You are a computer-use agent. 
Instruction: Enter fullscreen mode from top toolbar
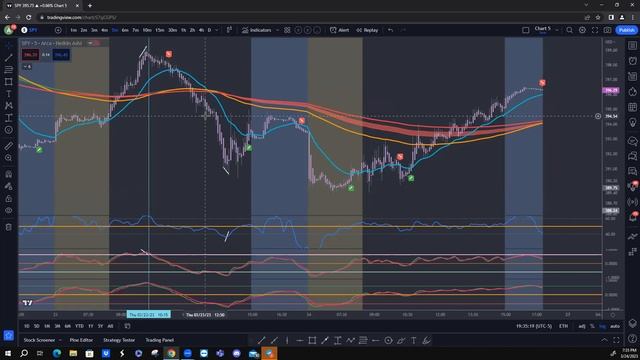click(x=595, y=30)
